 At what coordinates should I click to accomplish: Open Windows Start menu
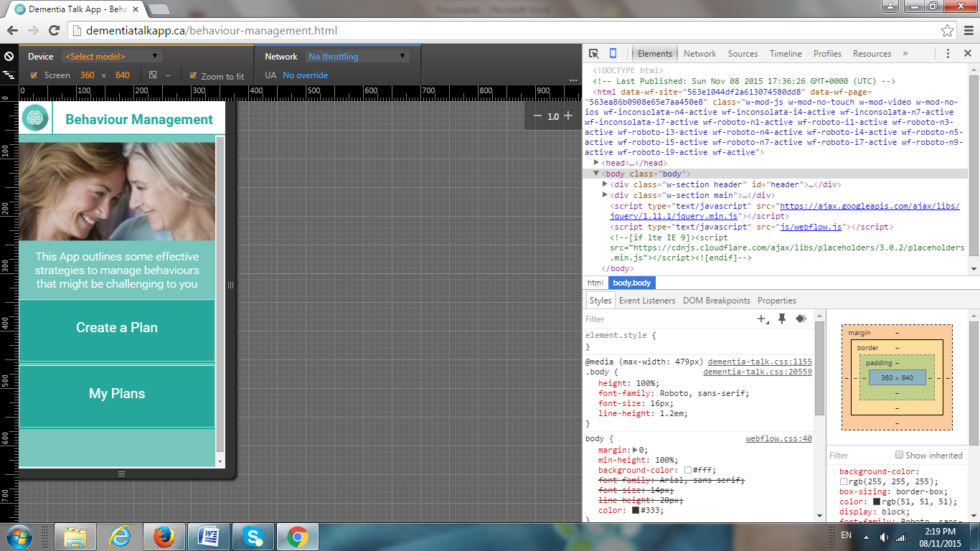[x=18, y=537]
